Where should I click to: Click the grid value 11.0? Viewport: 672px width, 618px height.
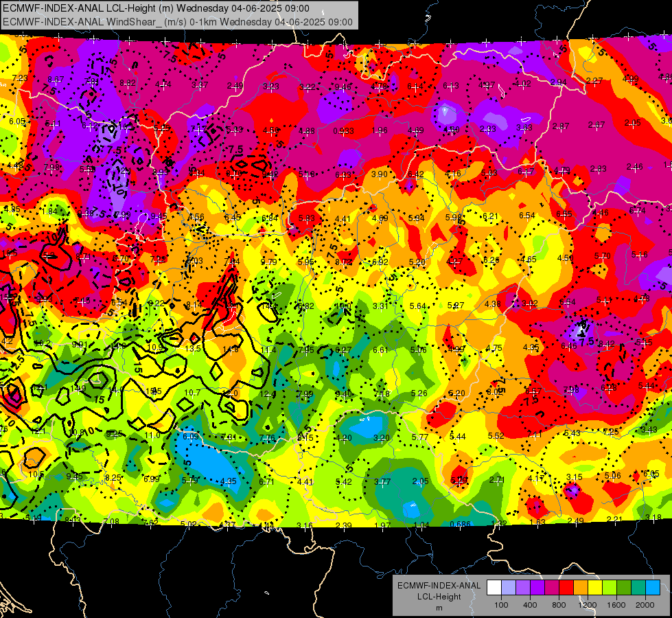(x=152, y=435)
